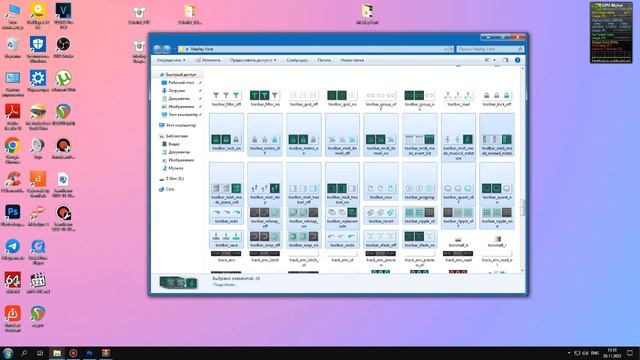Open Explorer help icon
Screen dimensions: 640x360
(517, 60)
